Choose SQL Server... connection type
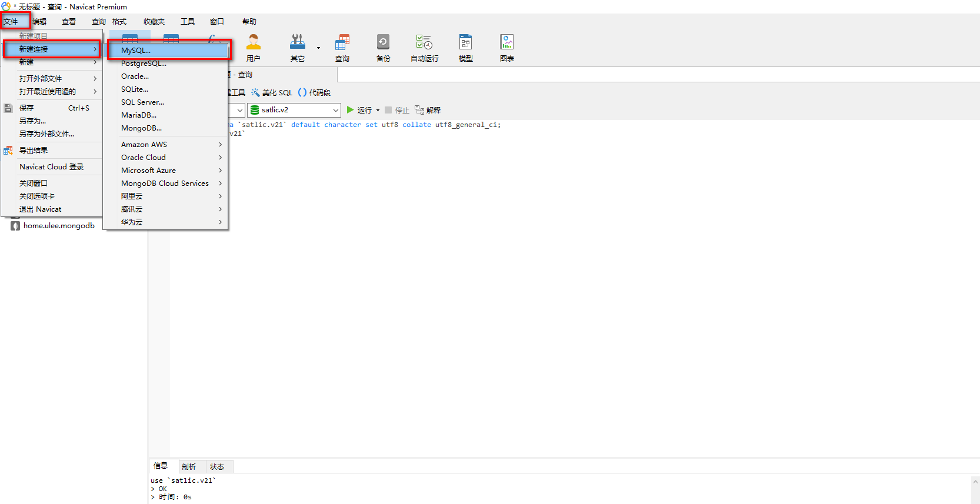This screenshot has width=980, height=504. [x=166, y=102]
